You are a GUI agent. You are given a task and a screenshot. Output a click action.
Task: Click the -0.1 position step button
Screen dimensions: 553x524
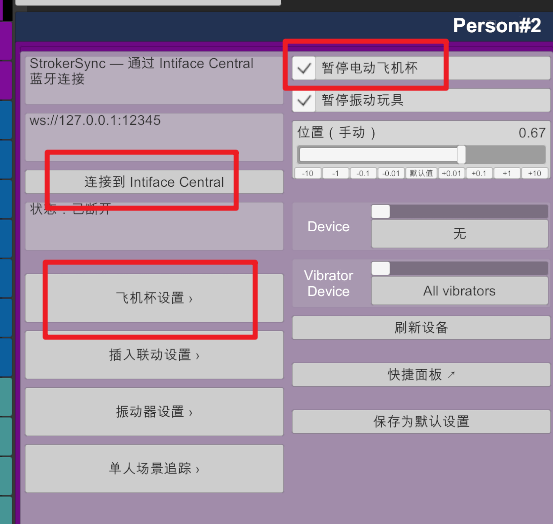click(x=363, y=173)
